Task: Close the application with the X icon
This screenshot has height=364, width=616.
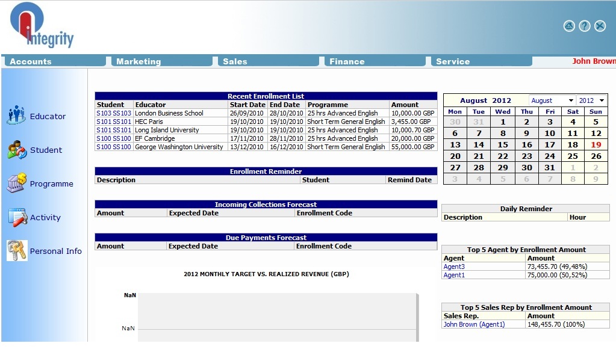Action: point(600,26)
